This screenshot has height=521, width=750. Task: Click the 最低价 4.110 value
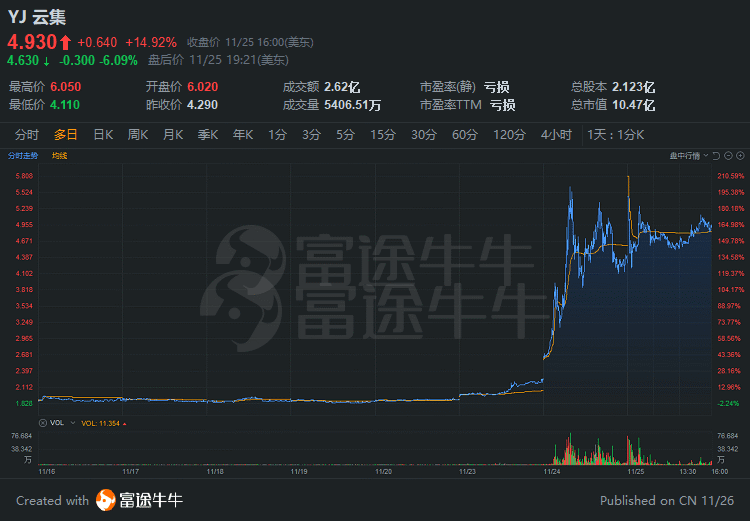pos(65,105)
